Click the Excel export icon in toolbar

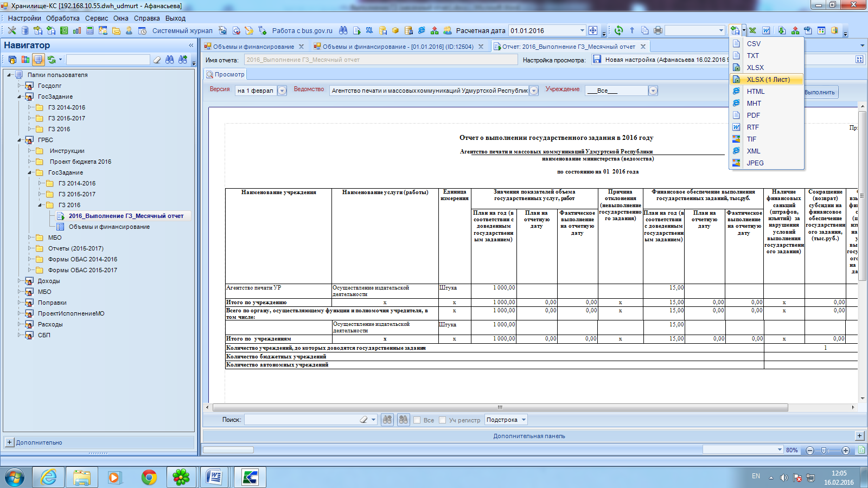(x=752, y=30)
